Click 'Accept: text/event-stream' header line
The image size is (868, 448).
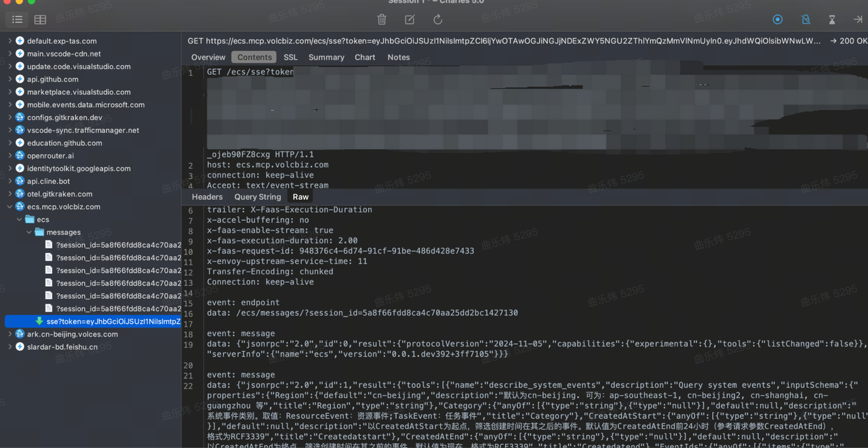pos(267,185)
